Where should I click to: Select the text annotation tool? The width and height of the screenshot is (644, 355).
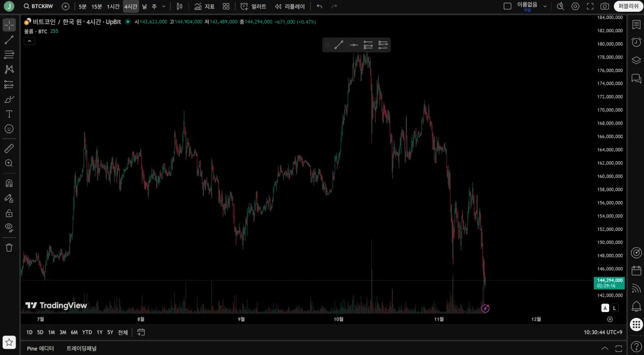pos(9,114)
